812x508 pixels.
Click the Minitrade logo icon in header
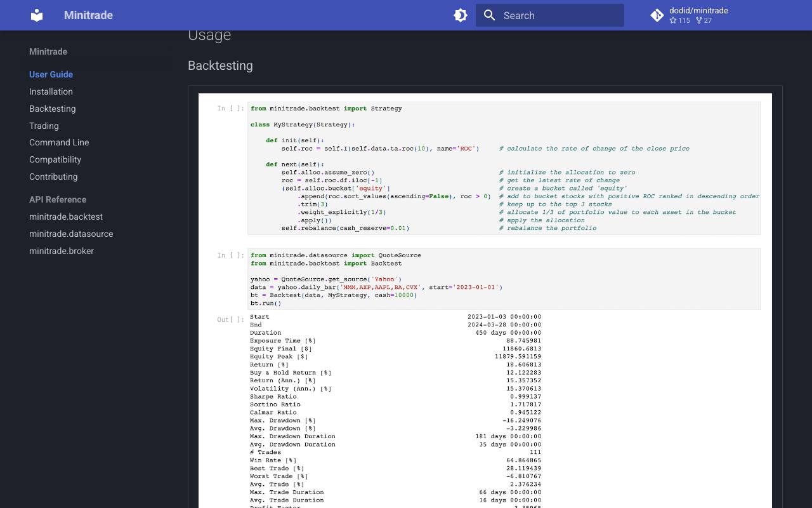click(37, 15)
